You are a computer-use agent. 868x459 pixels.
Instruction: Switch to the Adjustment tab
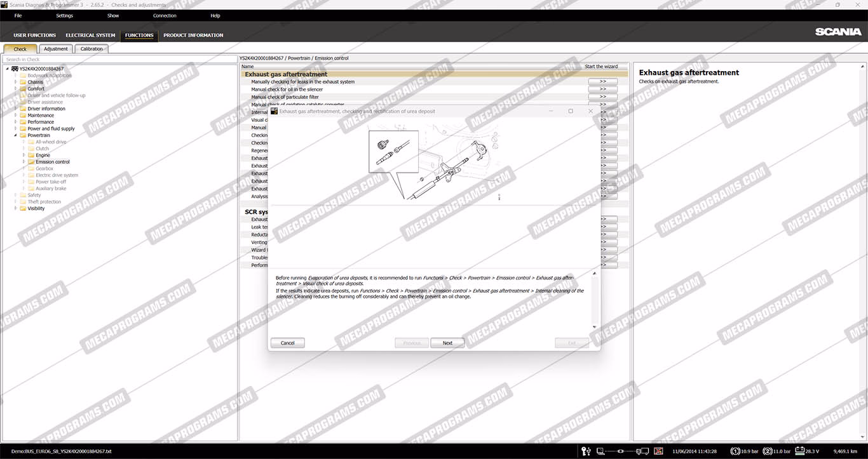coord(56,49)
